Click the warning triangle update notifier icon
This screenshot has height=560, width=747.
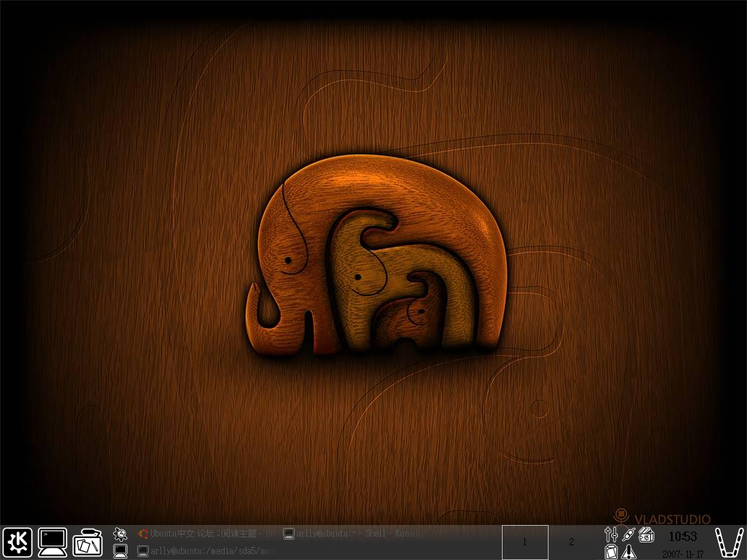(x=629, y=551)
